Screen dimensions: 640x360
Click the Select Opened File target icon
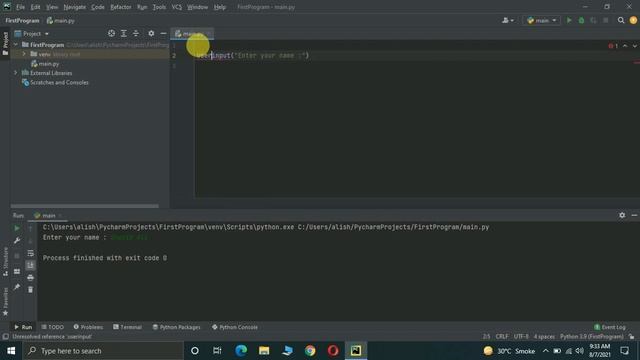111,33
